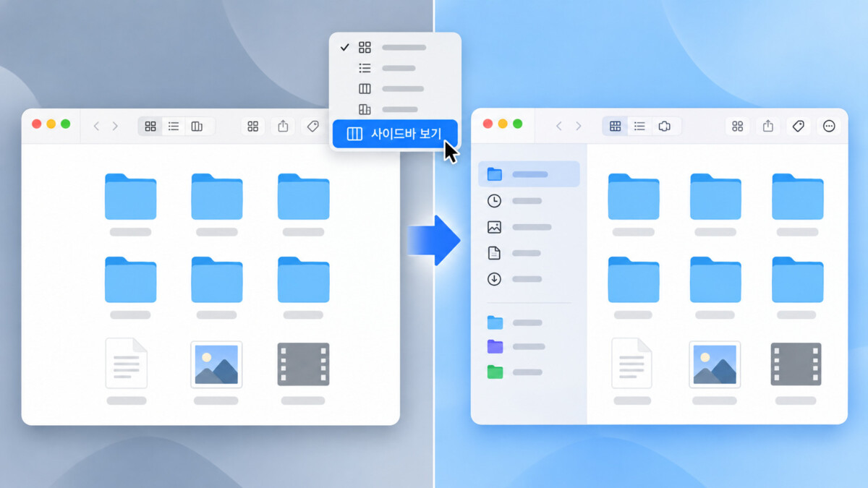Go forward in the left window
This screenshot has height=488, width=868.
point(115,127)
